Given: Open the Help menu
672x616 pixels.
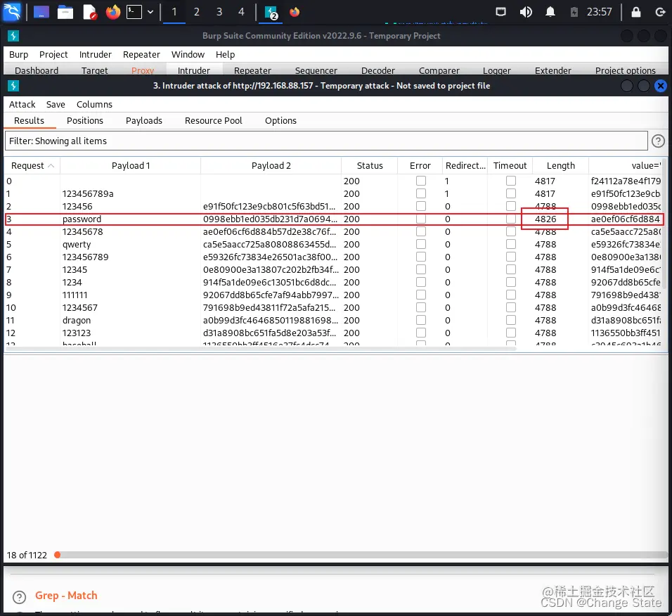Looking at the screenshot, I should [225, 54].
